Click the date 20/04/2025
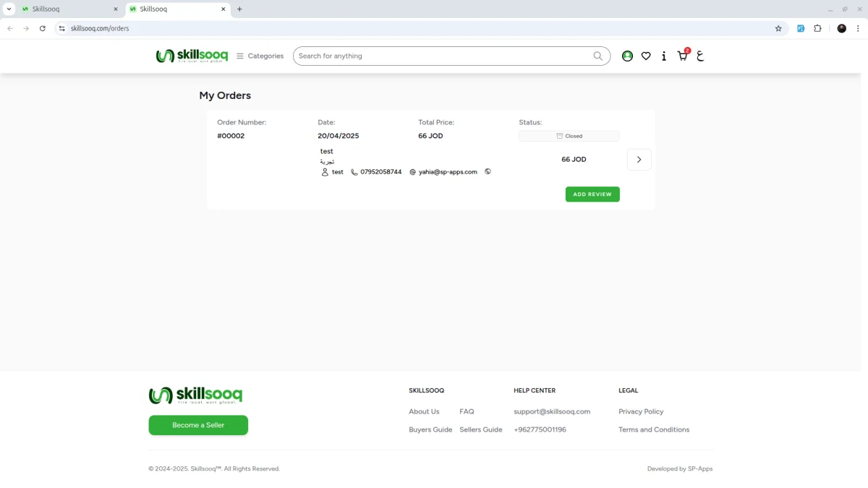 (338, 136)
